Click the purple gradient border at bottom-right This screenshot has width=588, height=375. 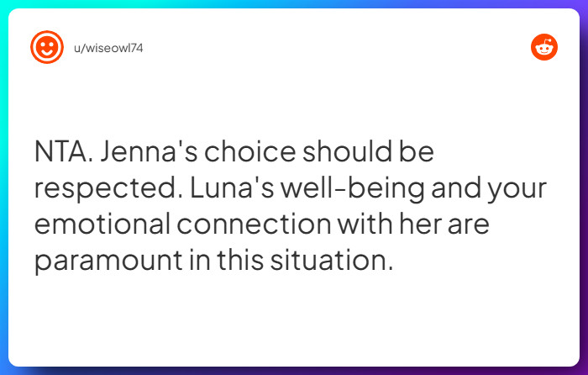tap(583, 370)
